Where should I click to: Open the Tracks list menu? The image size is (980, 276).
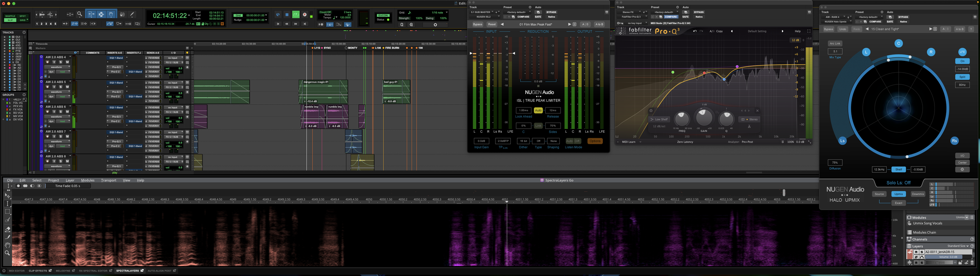(24, 32)
